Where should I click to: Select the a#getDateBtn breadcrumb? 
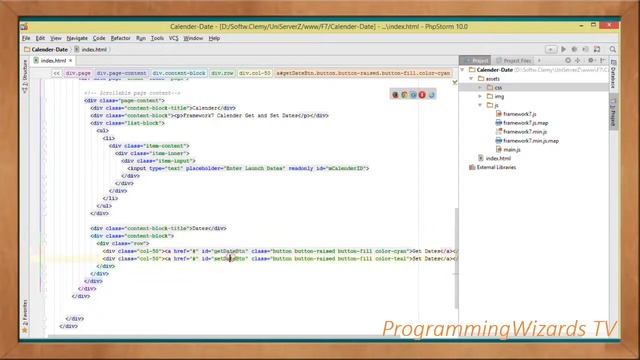coord(363,73)
